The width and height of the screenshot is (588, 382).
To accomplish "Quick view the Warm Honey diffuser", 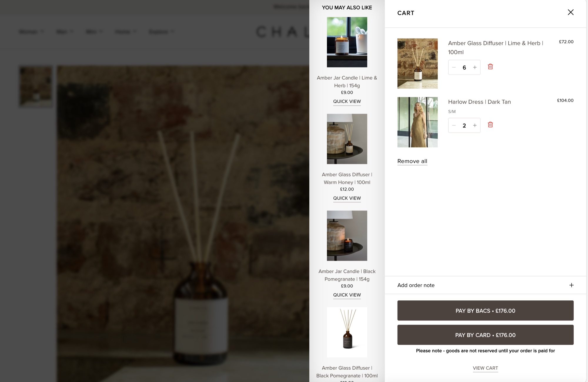I will point(347,198).
